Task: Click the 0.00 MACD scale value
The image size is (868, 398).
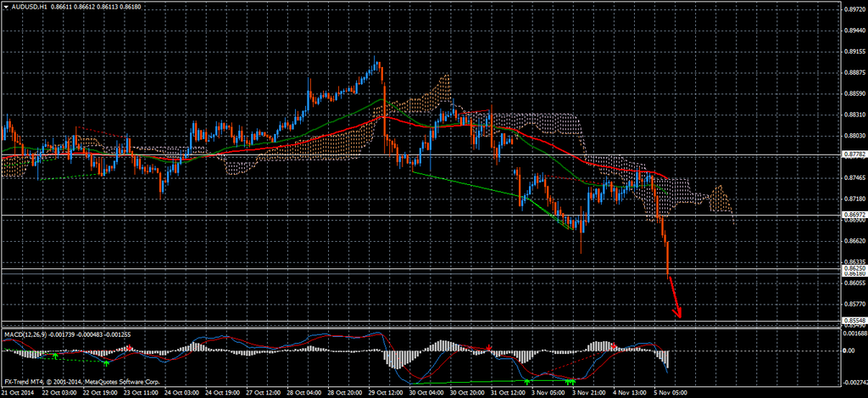Action: pos(848,350)
